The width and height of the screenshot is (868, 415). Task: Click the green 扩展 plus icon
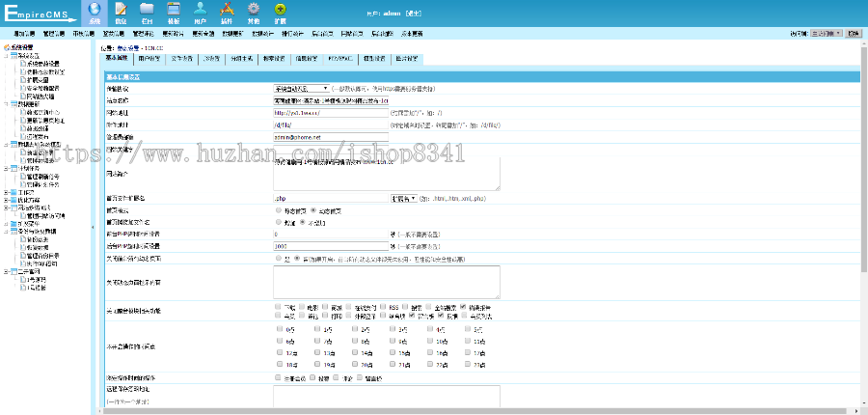coord(280,12)
